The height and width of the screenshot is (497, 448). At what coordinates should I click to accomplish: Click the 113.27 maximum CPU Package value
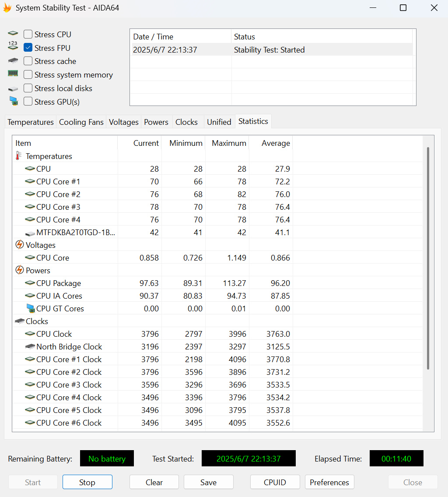point(234,283)
